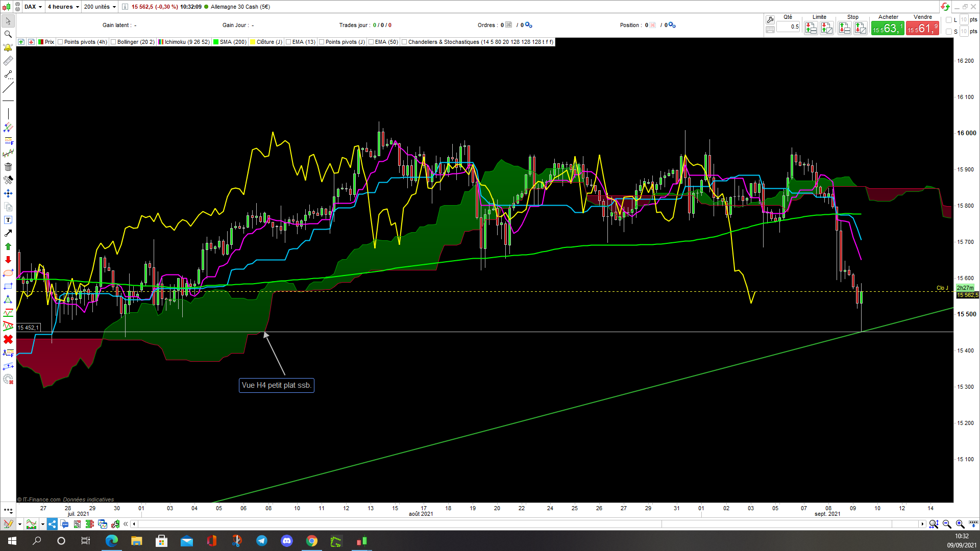Screen dimensions: 980x551
Task: Place a buy limit order
Action: [811, 28]
